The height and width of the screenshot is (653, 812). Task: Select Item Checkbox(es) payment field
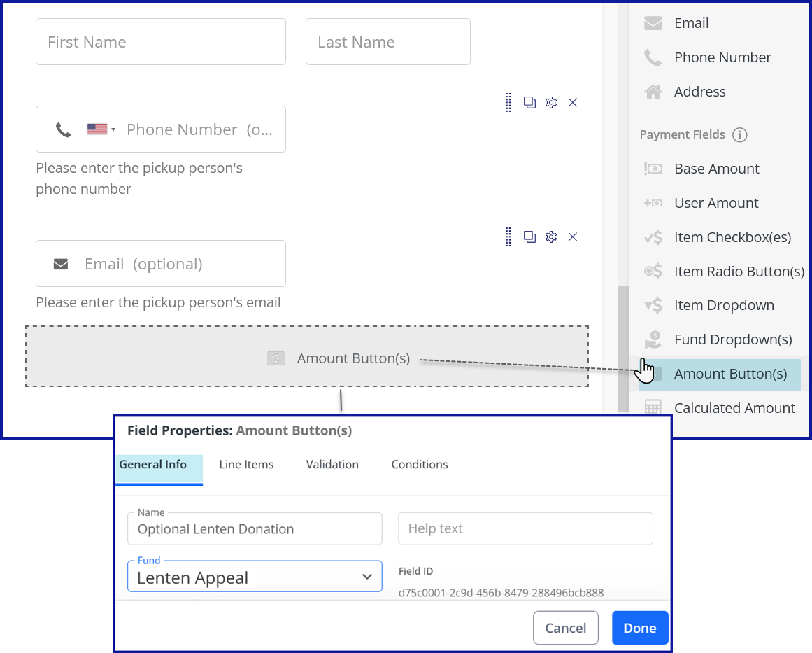point(732,237)
